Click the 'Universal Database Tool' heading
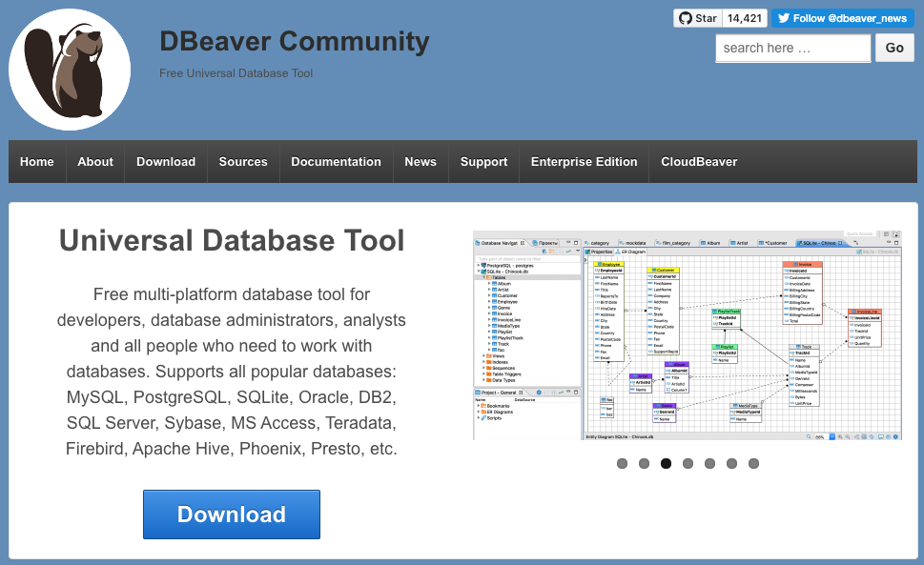The height and width of the screenshot is (565, 924). click(232, 241)
